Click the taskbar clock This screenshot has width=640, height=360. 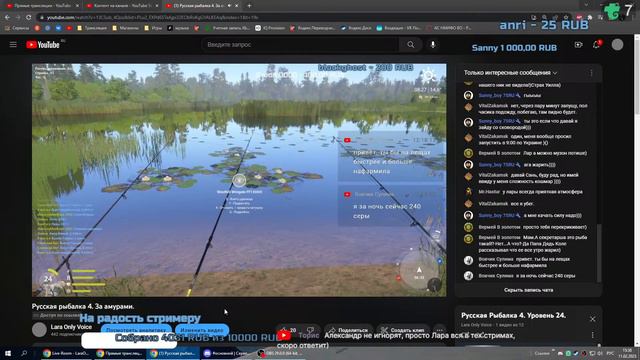tap(627, 353)
